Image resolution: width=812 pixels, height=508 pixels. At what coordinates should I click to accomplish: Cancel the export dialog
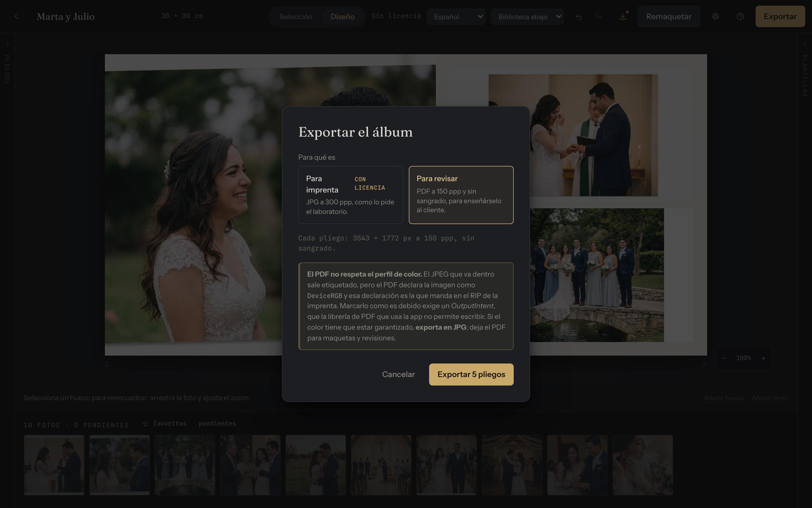pos(398,374)
